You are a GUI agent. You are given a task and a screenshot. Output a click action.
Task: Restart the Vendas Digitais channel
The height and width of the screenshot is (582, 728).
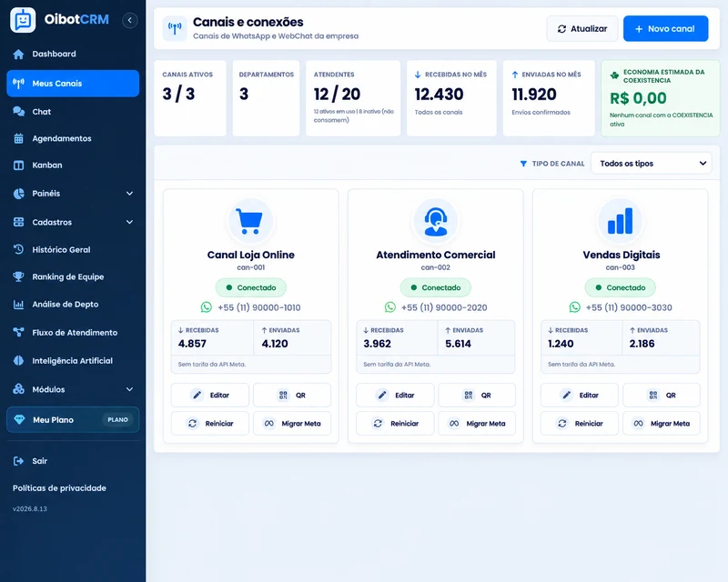[580, 423]
